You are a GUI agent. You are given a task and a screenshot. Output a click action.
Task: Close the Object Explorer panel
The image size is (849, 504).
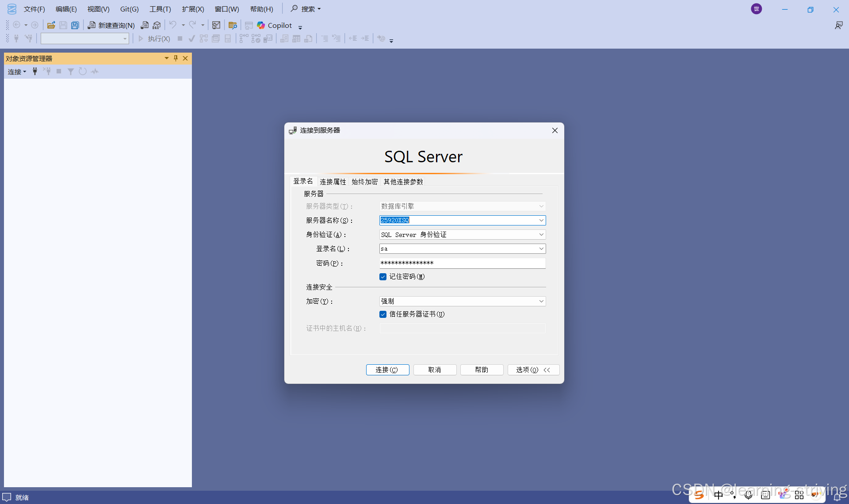click(x=185, y=58)
